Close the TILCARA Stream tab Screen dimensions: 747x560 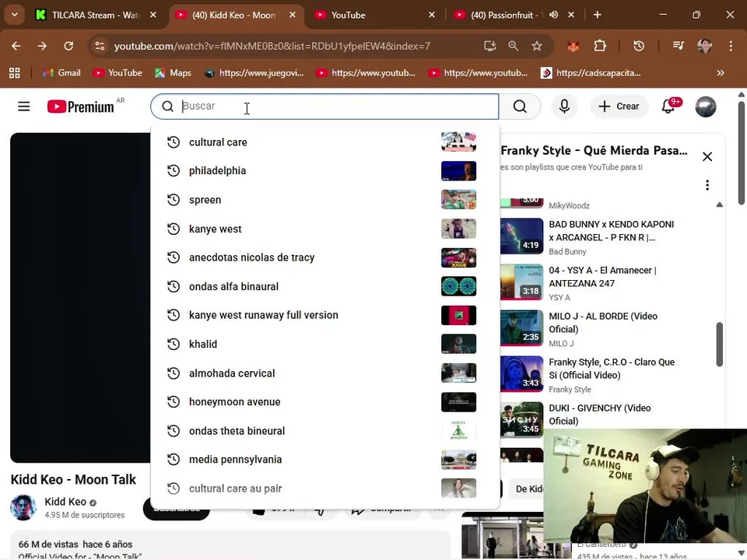(x=153, y=15)
